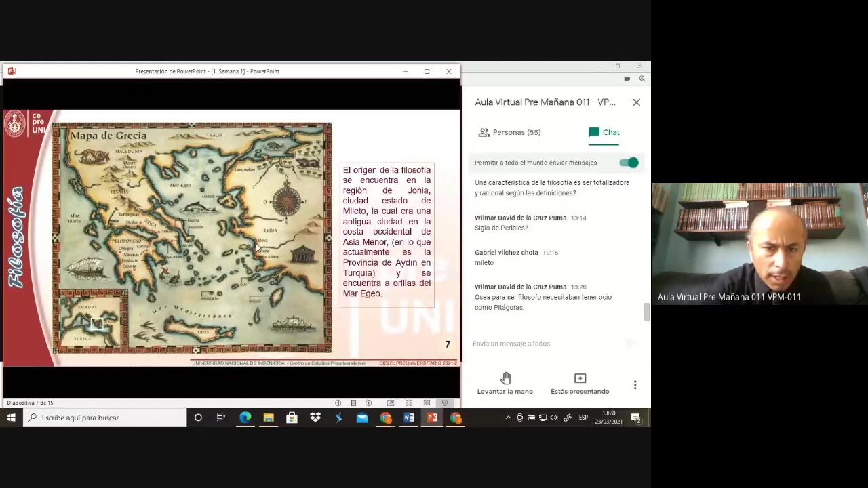This screenshot has width=868, height=488.
Task: Click message 'Siglo de Pericles?'
Action: point(501,228)
